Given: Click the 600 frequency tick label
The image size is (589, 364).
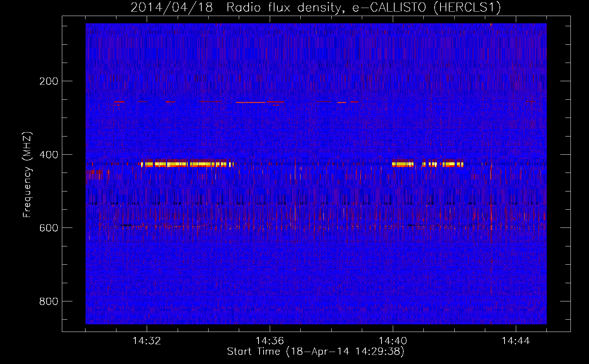Looking at the screenshot, I should click(x=49, y=228).
